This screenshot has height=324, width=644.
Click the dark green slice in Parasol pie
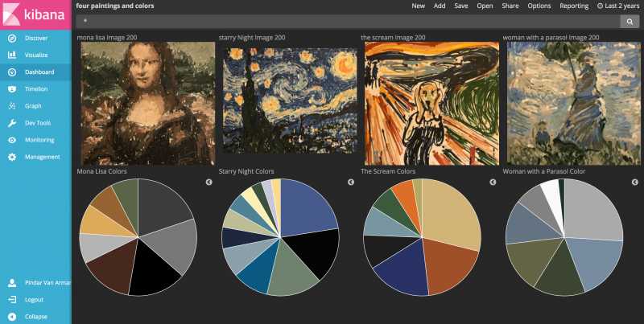point(560,273)
